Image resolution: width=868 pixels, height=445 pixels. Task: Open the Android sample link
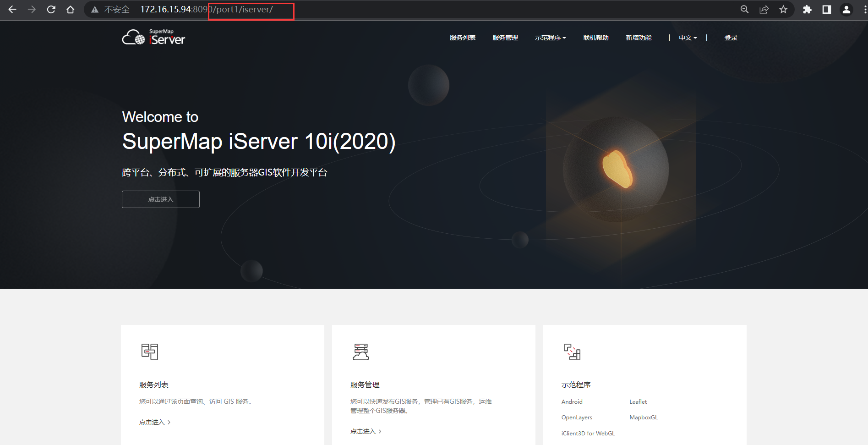pyautogui.click(x=572, y=401)
